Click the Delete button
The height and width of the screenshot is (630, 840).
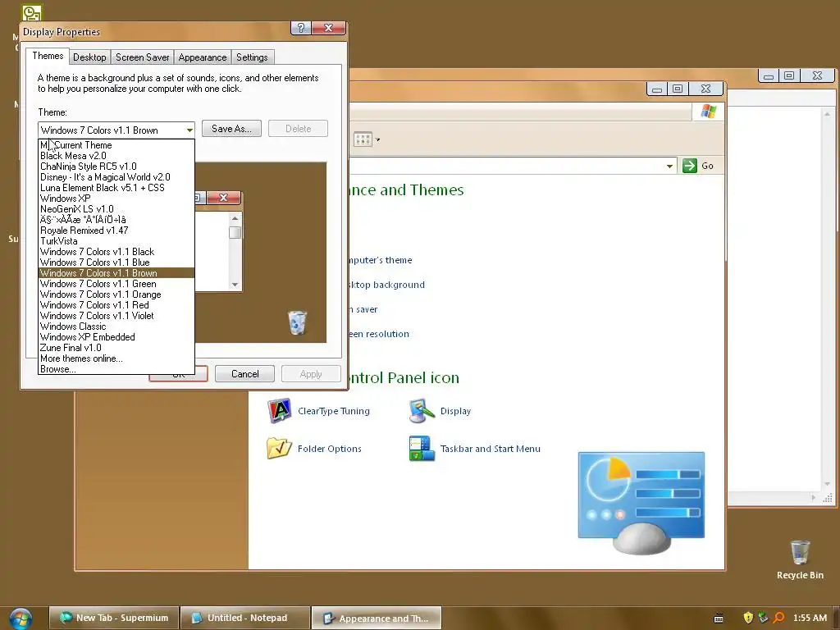tap(298, 129)
